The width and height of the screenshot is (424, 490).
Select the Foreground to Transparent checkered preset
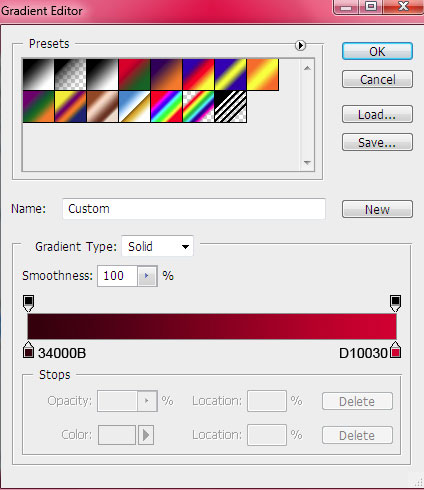click(70, 74)
